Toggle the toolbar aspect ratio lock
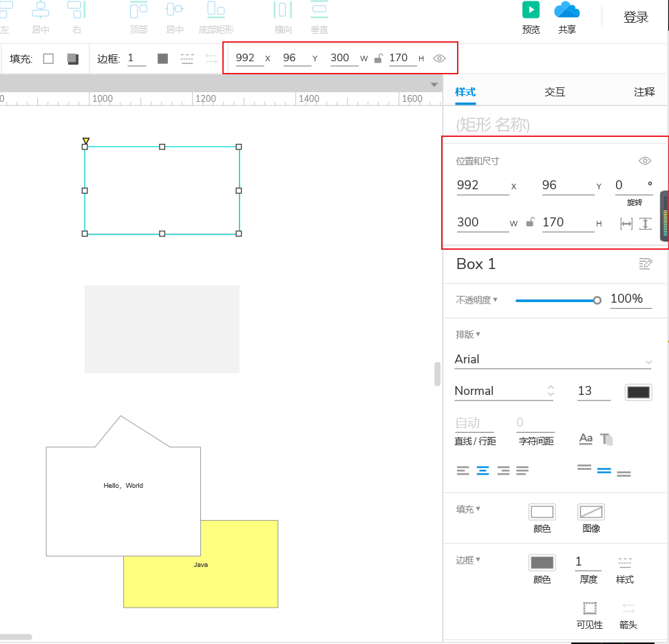 [379, 58]
